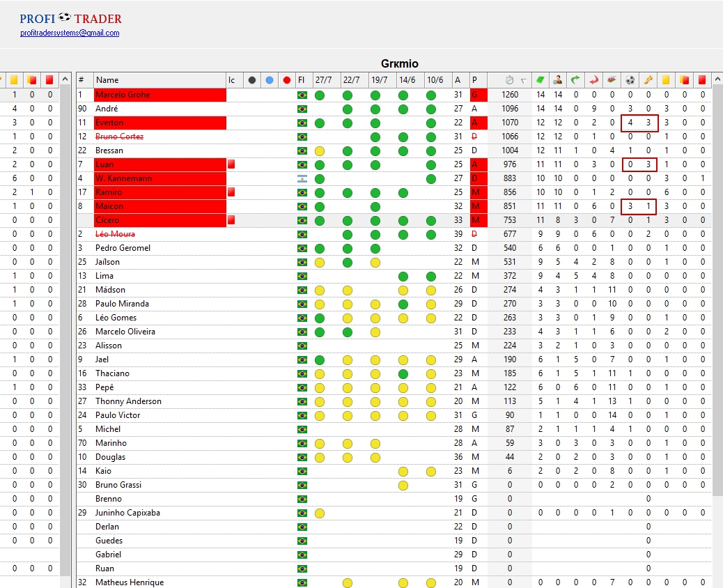Click the Ic column header
This screenshot has width=723, height=588.
(x=234, y=80)
